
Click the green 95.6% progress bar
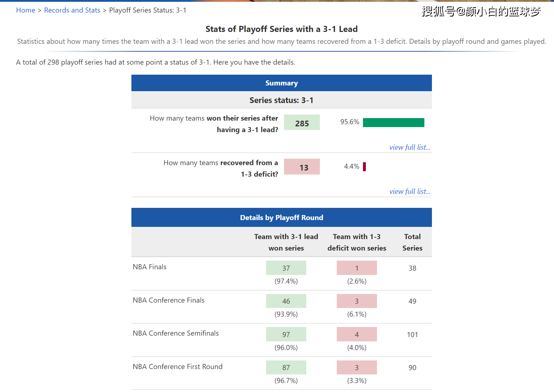point(394,122)
